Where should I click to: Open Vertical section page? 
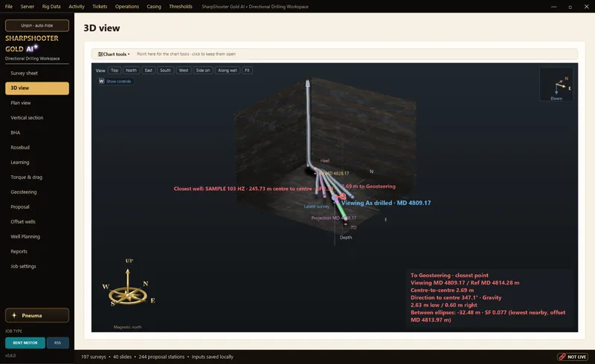tap(37, 117)
